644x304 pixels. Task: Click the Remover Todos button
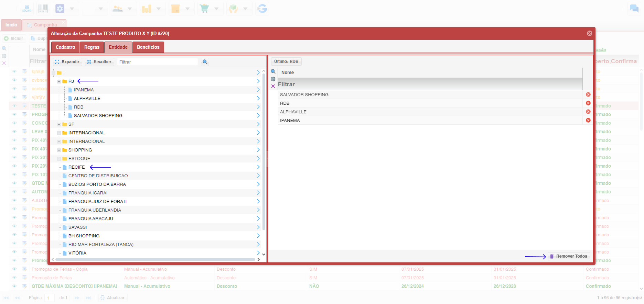pyautogui.click(x=569, y=256)
